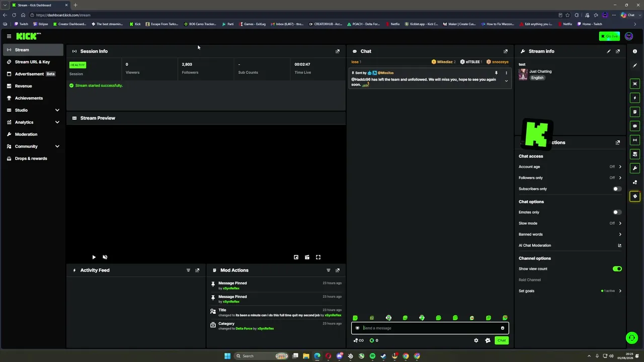The height and width of the screenshot is (362, 644).
Task: Open Steam from the taskbar
Action: 383,356
